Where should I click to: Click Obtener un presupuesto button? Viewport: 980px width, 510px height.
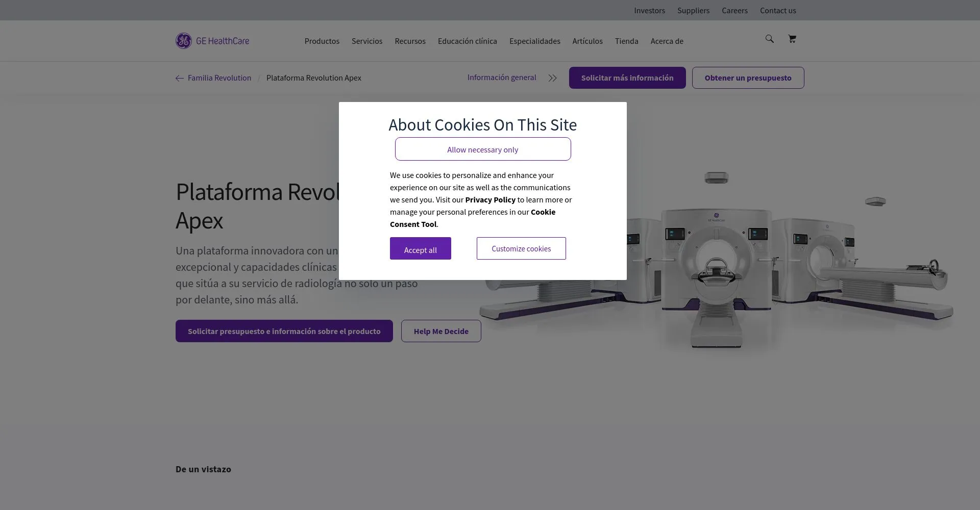[x=748, y=78]
